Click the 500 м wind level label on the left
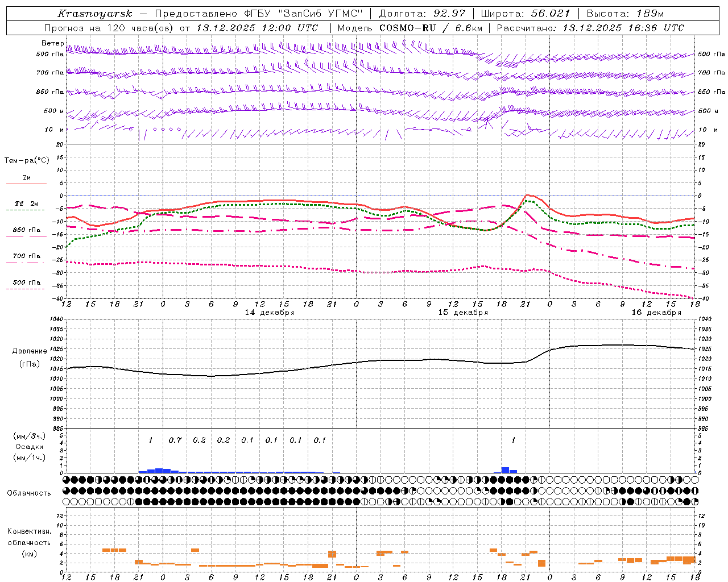 (x=55, y=111)
